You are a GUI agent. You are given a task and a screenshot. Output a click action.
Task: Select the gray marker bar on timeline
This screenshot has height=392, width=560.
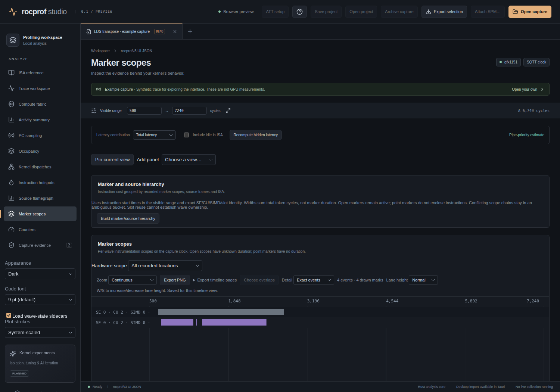coord(221,312)
